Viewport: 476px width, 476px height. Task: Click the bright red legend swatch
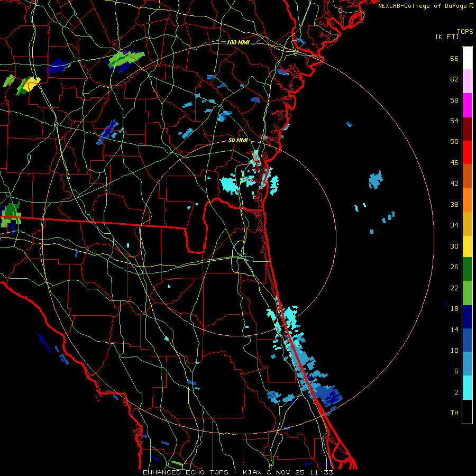pyautogui.click(x=467, y=152)
